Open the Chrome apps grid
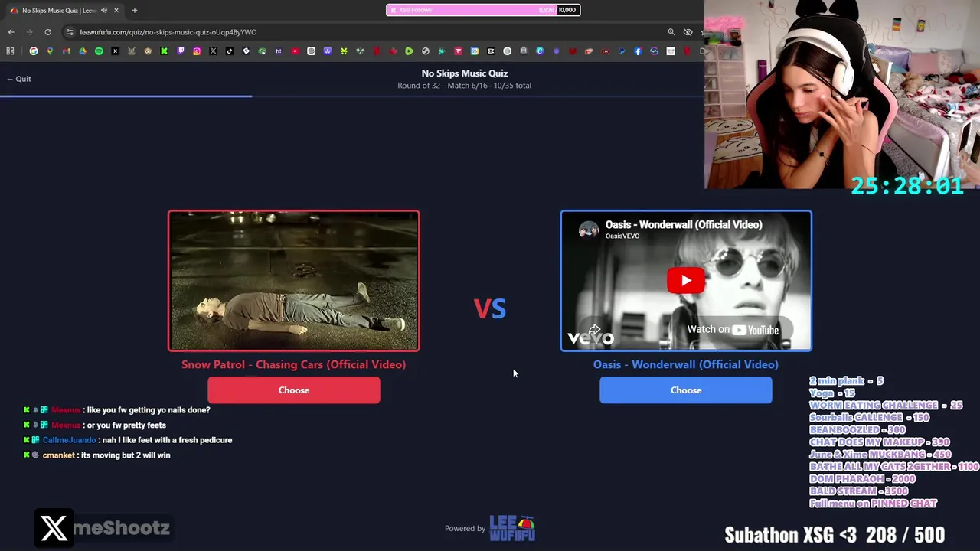This screenshot has width=980, height=551. [10, 51]
